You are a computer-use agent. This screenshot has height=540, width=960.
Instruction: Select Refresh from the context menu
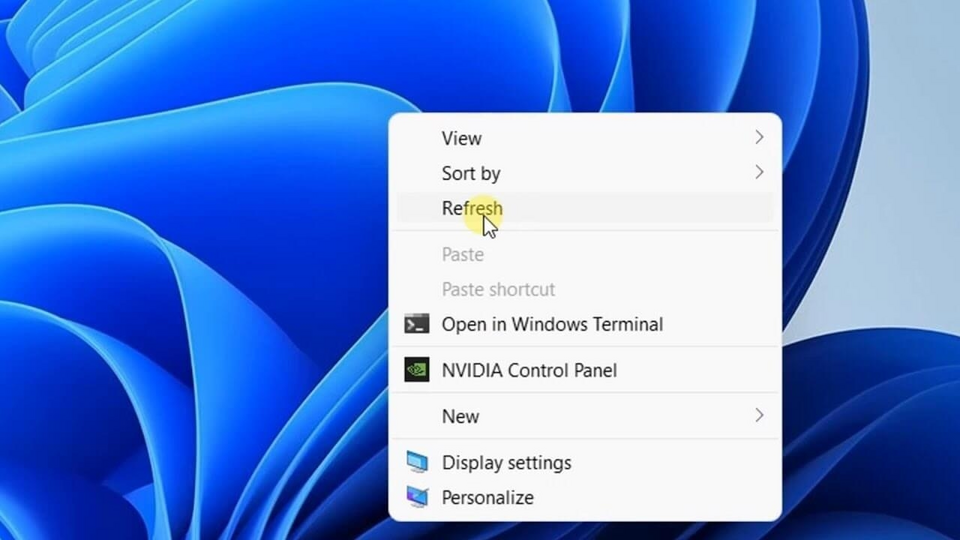pyautogui.click(x=472, y=208)
